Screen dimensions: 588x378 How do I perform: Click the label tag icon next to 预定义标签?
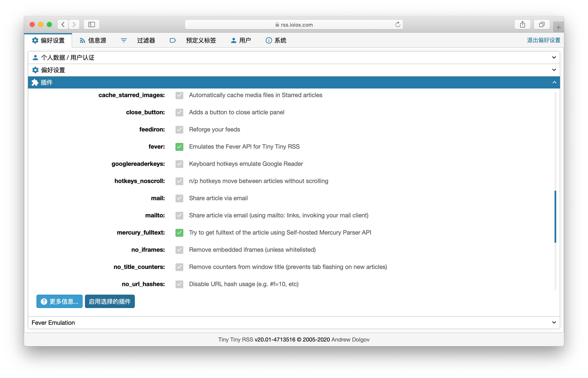pyautogui.click(x=173, y=40)
